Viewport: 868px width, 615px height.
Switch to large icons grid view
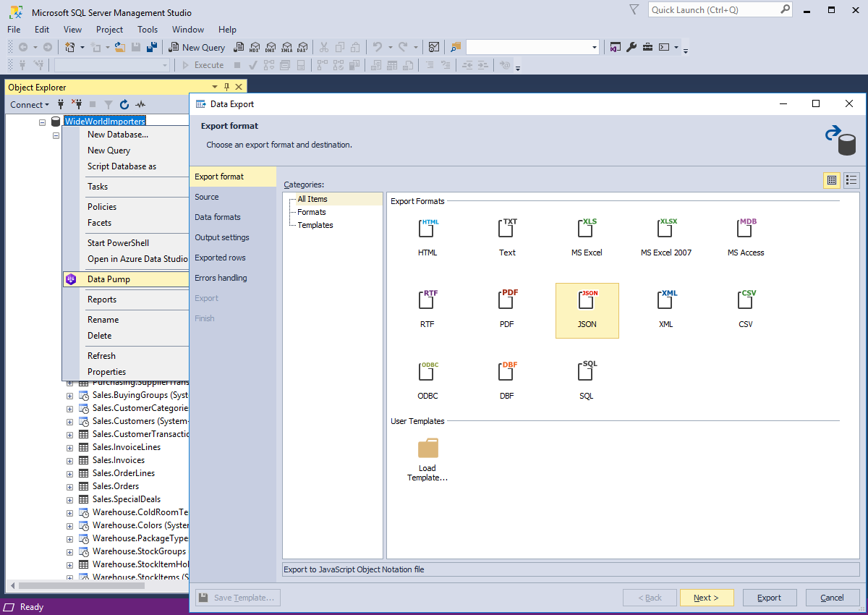pos(832,180)
